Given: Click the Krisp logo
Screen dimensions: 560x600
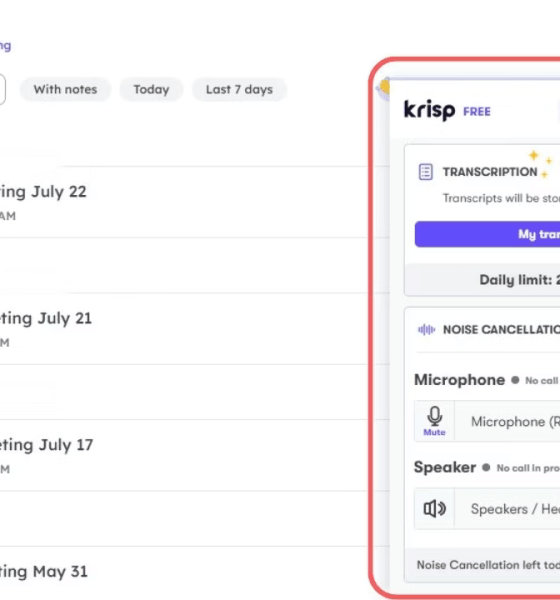Looking at the screenshot, I should click(x=429, y=110).
